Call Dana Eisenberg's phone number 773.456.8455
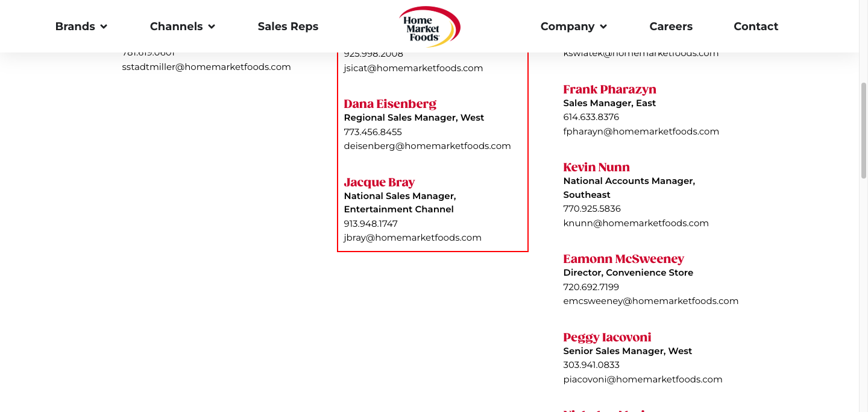Image resolution: width=868 pixels, height=412 pixels. point(373,132)
